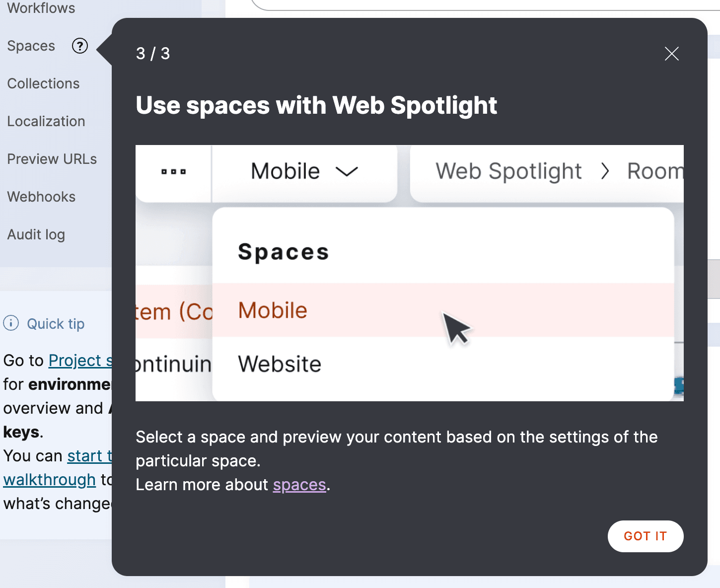Navigate to Preview URLs
Viewport: 720px width, 588px height.
coord(52,159)
